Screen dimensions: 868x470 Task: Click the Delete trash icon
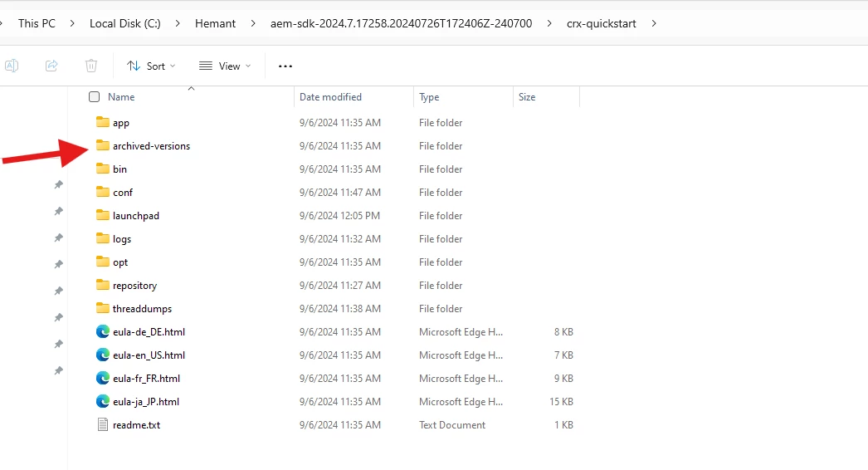[91, 66]
